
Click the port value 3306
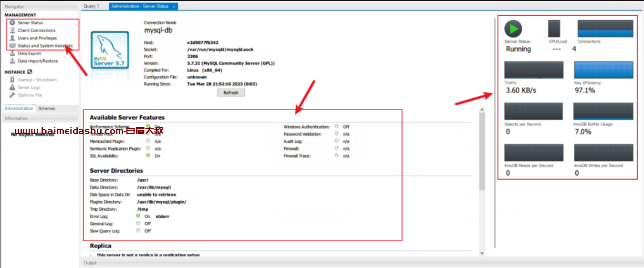tap(192, 56)
